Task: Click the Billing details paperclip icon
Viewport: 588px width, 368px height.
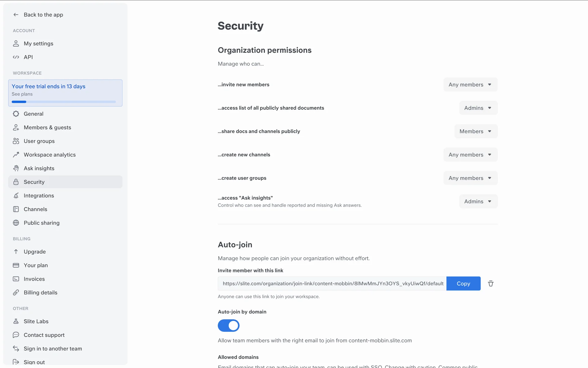Action: tap(16, 293)
